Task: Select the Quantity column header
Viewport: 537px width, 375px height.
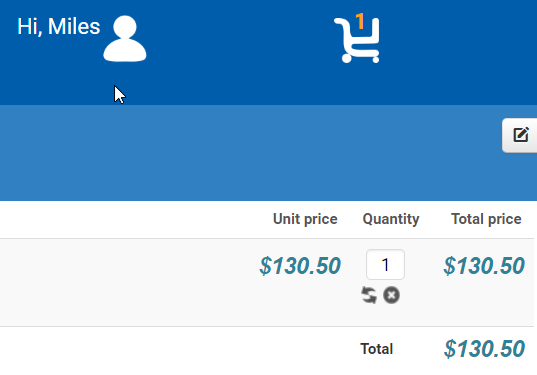Action: [x=391, y=219]
